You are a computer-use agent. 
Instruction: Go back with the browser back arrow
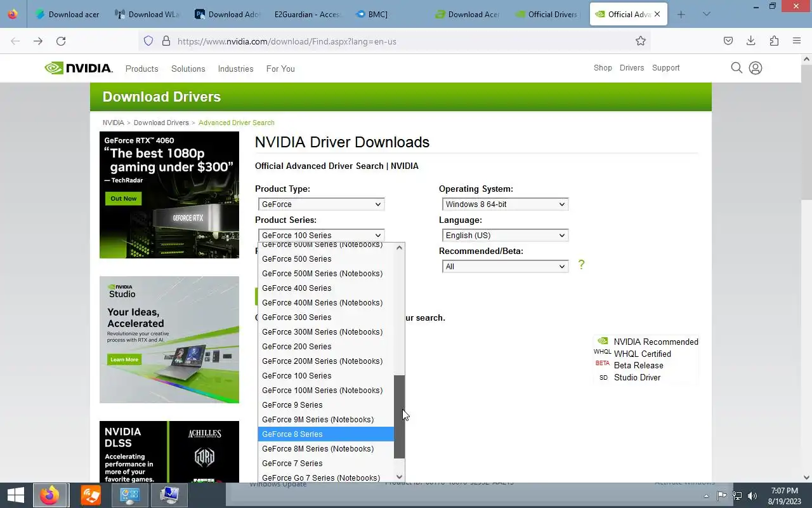click(x=15, y=41)
